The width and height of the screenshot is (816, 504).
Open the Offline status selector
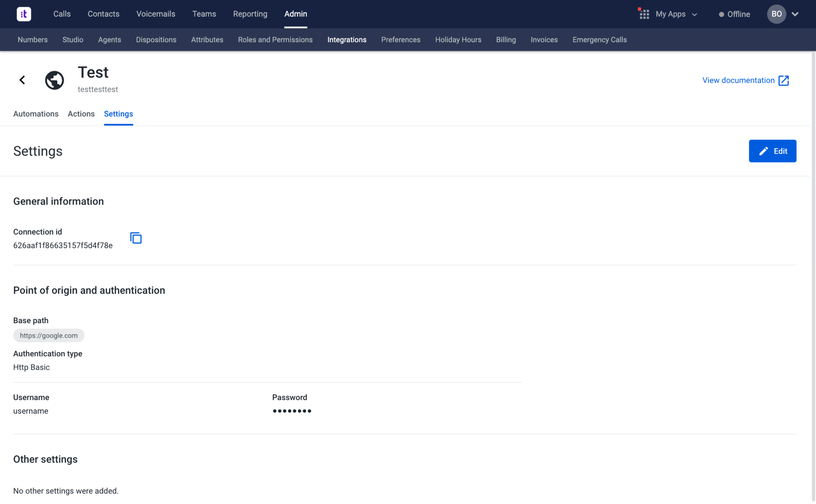pyautogui.click(x=734, y=14)
